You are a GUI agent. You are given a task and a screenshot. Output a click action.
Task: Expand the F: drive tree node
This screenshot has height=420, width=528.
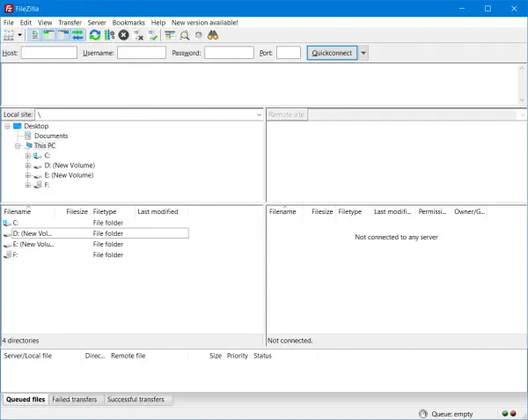coord(28,185)
